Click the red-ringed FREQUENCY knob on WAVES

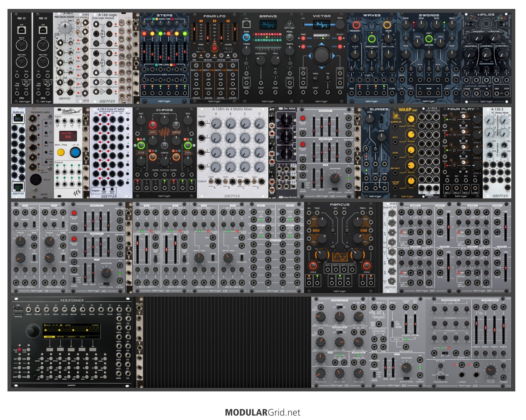tap(356, 25)
